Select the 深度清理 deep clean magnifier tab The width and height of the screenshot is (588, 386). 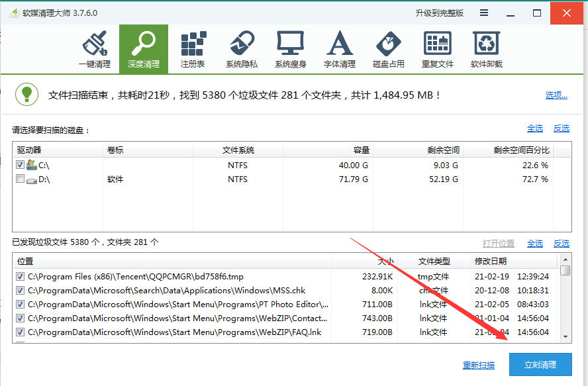point(144,49)
